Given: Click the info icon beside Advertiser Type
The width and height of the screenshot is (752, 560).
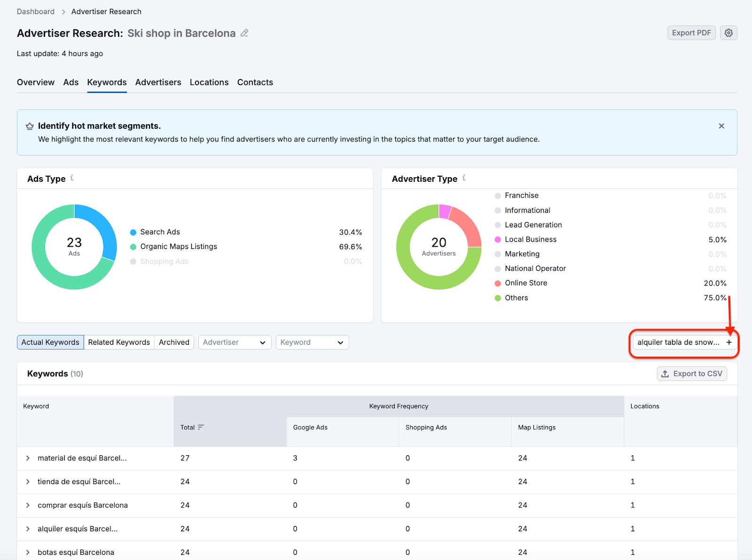Looking at the screenshot, I should coord(464,178).
